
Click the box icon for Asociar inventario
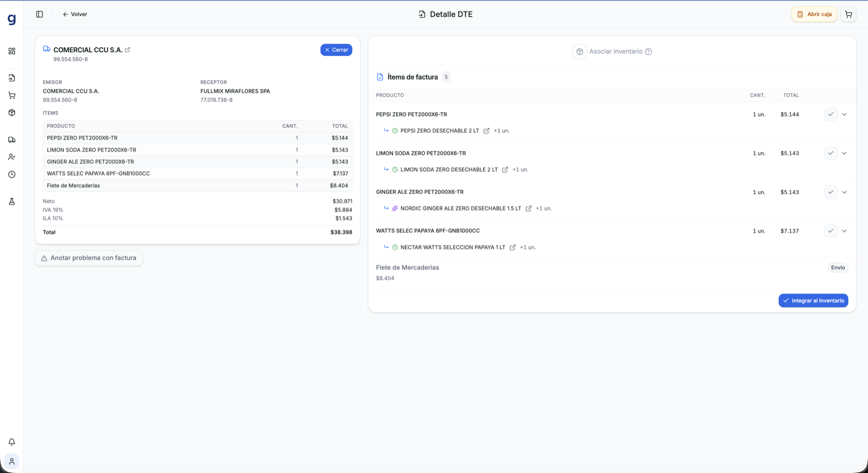(x=579, y=52)
